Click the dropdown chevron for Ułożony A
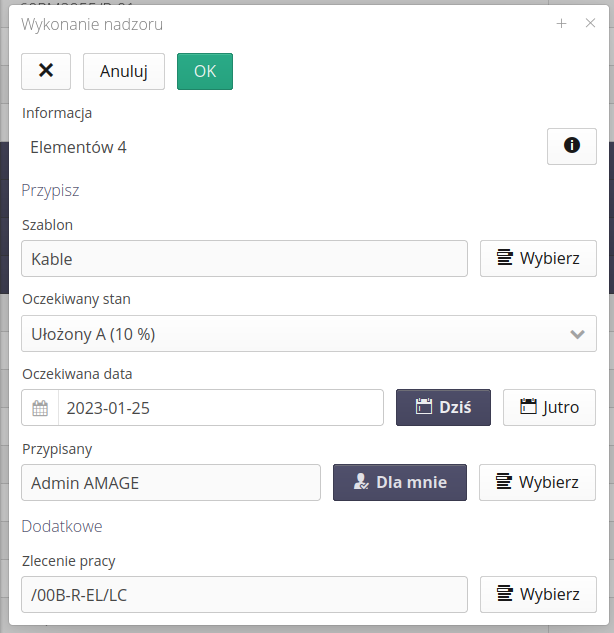The image size is (614, 633). coord(577,334)
